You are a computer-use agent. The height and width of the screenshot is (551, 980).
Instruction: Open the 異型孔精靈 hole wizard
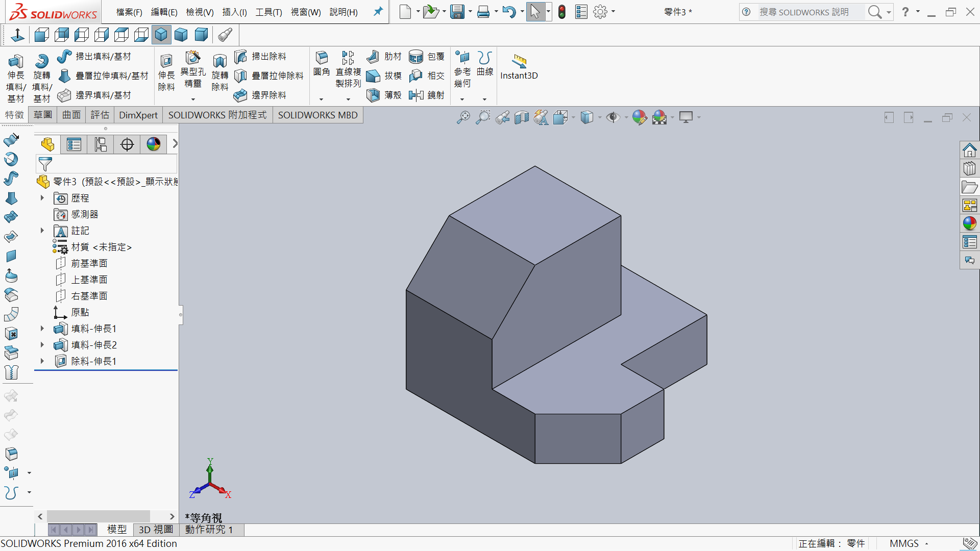click(x=193, y=58)
